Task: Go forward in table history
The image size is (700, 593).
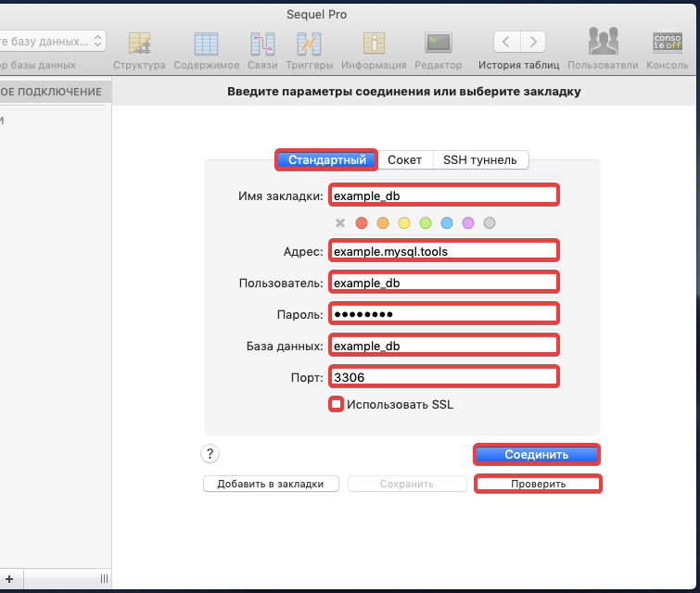Action: tap(533, 42)
